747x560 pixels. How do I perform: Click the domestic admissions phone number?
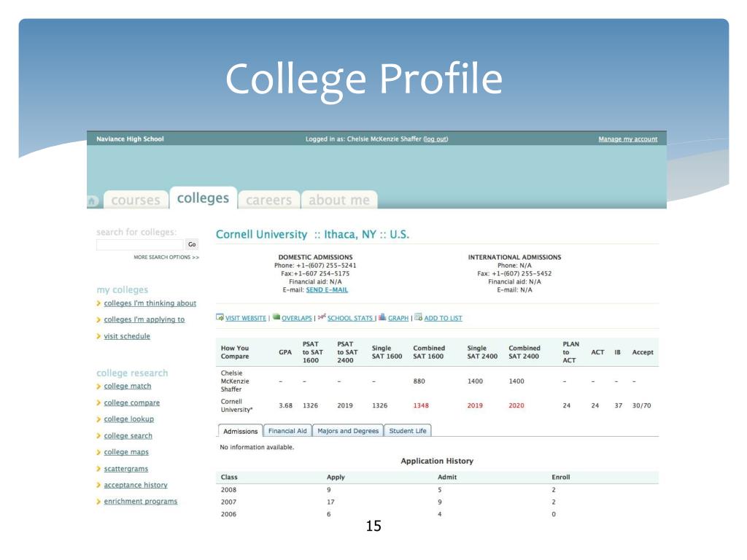coord(326,265)
